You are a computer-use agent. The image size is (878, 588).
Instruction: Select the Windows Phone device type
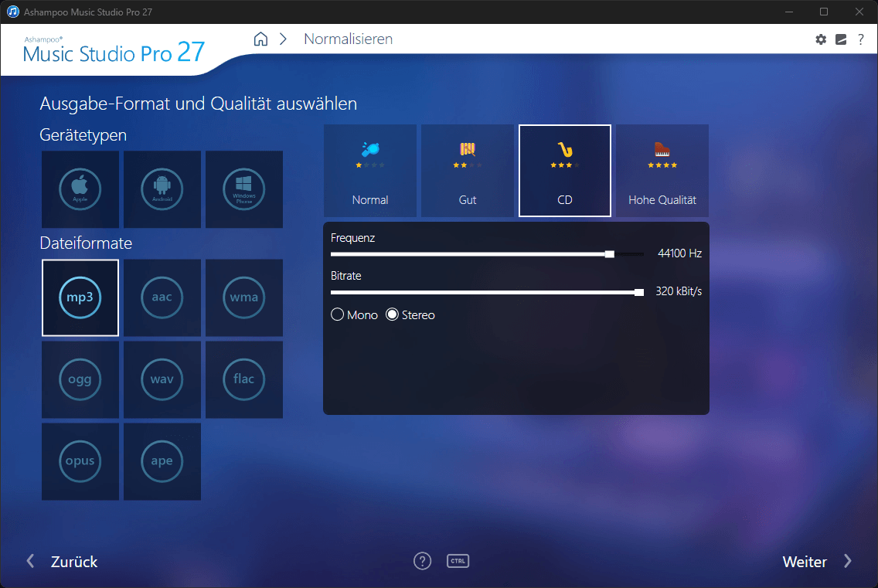[x=243, y=189]
